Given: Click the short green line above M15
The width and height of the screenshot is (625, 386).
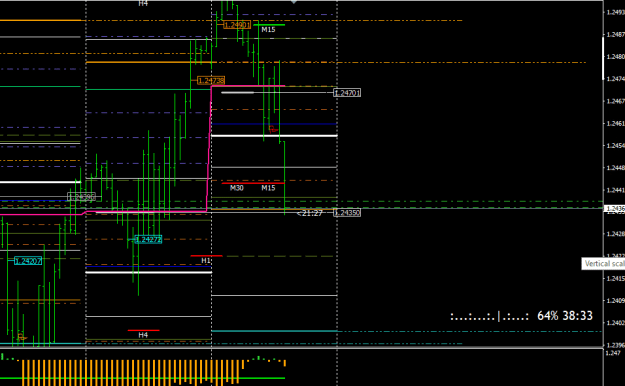Looking at the screenshot, I should [269, 25].
